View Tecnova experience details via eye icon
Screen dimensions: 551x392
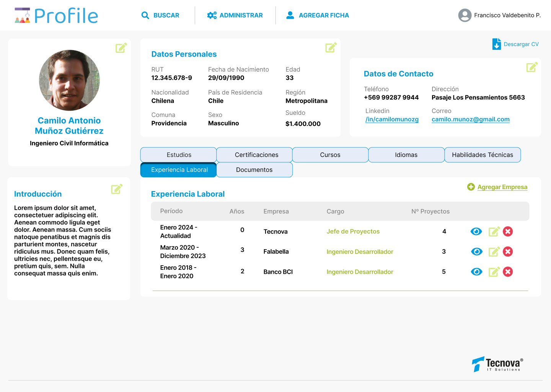tap(476, 232)
